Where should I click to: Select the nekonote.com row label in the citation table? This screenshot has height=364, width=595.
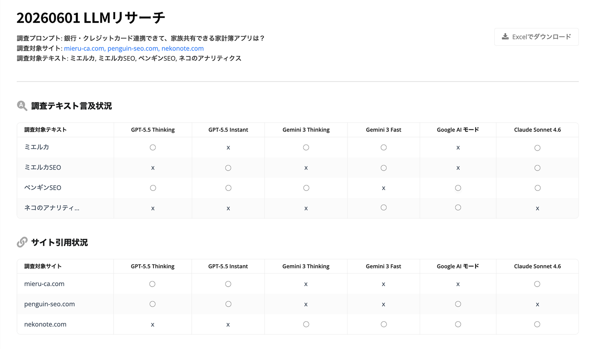pyautogui.click(x=45, y=324)
